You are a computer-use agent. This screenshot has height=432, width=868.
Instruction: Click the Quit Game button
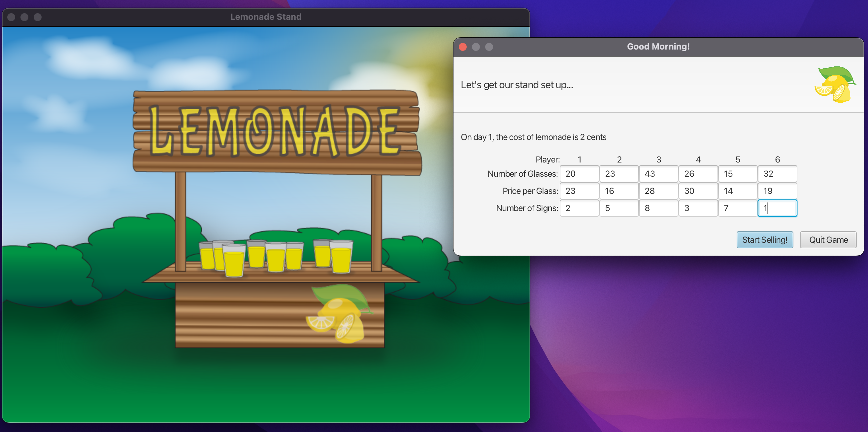tap(828, 240)
